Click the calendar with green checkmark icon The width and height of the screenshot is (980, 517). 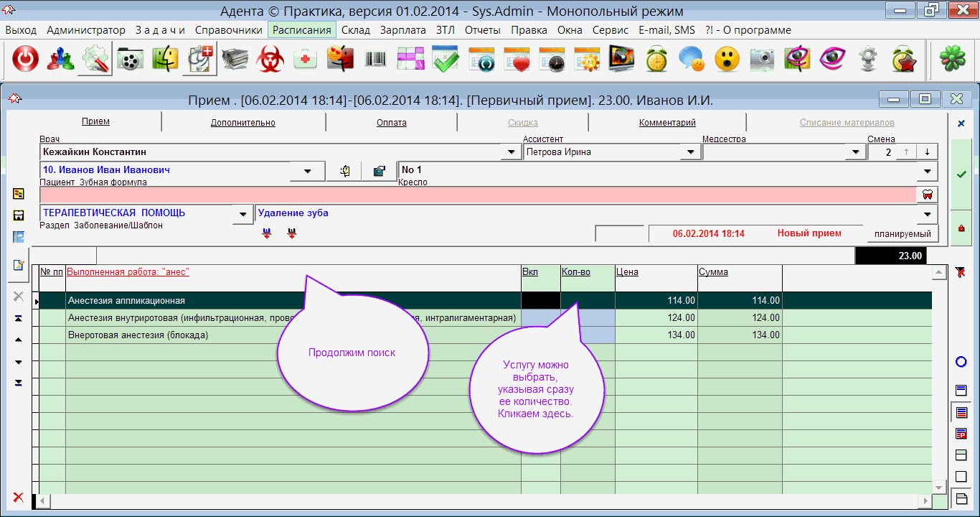[x=446, y=60]
